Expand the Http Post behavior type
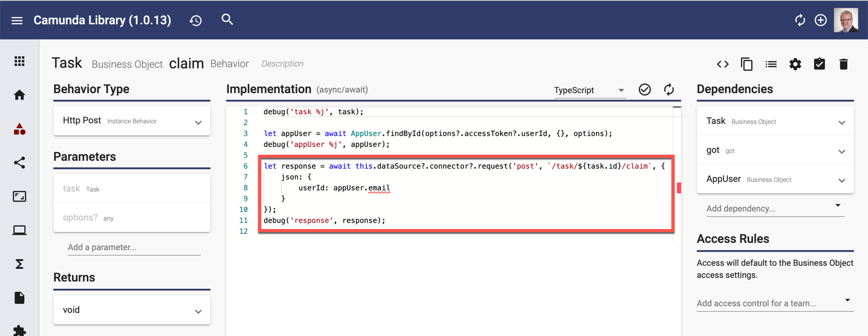 tap(132, 121)
